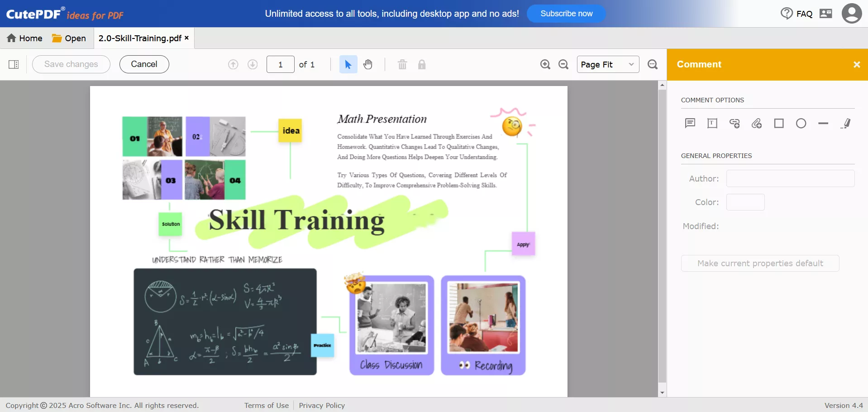Switch to the Home tab

pyautogui.click(x=24, y=38)
